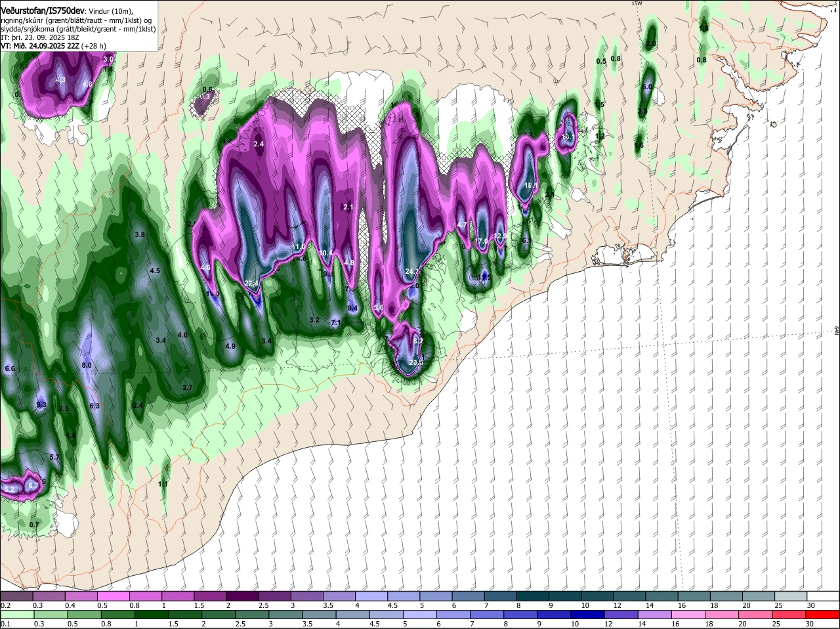840x629 pixels.
Task: Select the initial time line 'IT: þri. 23. 09. 2025 18Z'
Action: point(39,38)
